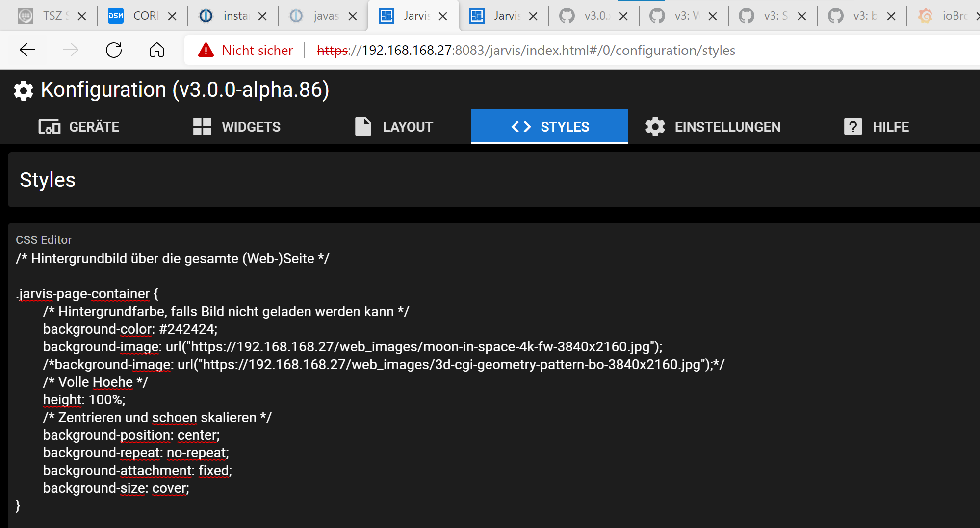The height and width of the screenshot is (528, 980).
Task: Close the active Jarvis browser tab
Action: 443,16
